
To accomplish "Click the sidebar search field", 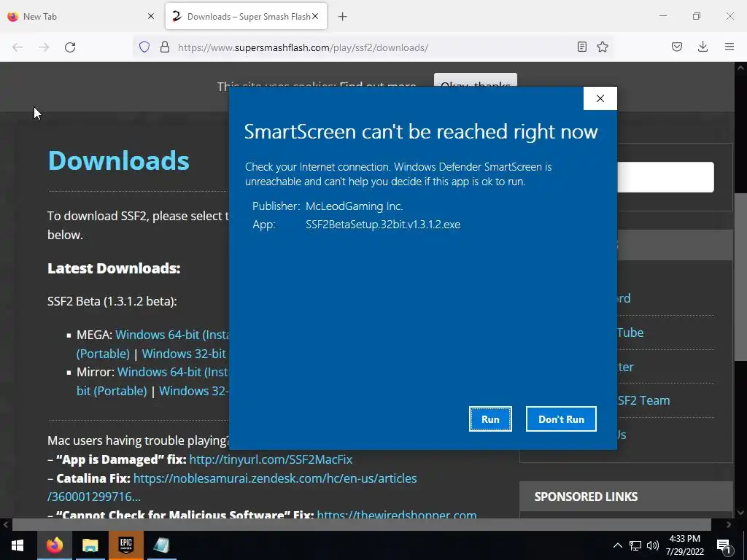I will click(x=665, y=177).
